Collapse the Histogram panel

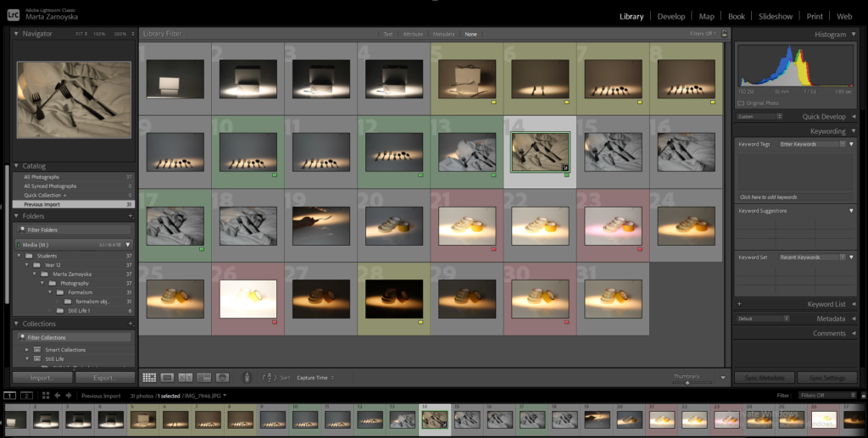pos(854,34)
